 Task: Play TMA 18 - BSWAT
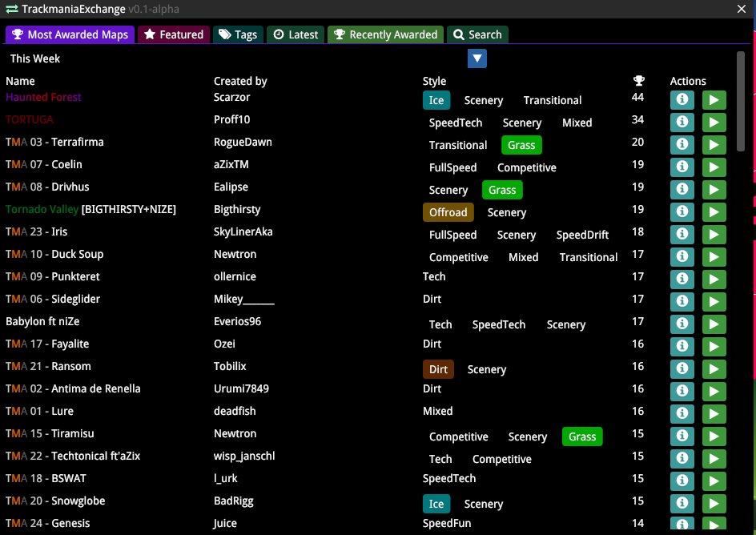(x=714, y=481)
